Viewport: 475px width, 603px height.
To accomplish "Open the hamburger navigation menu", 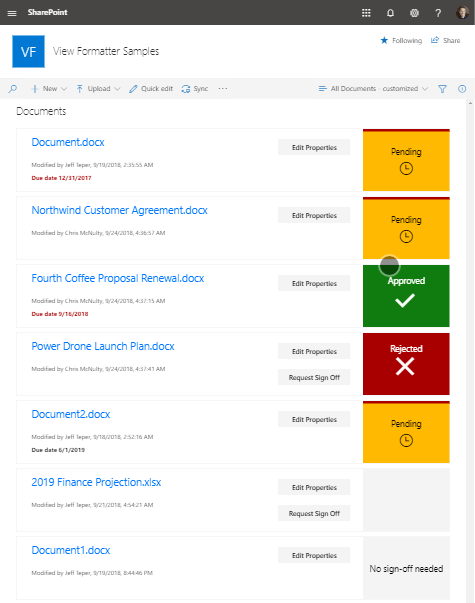I will click(x=12, y=13).
